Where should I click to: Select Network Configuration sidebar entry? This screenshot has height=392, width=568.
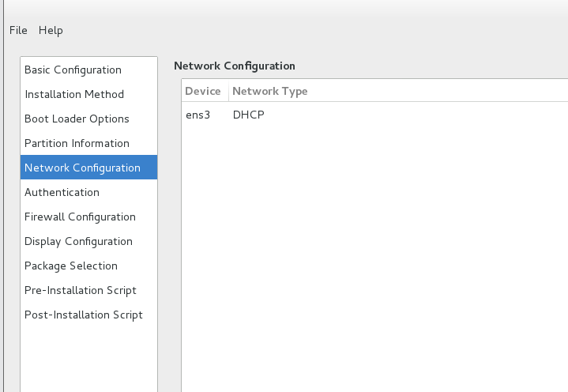pyautogui.click(x=82, y=168)
